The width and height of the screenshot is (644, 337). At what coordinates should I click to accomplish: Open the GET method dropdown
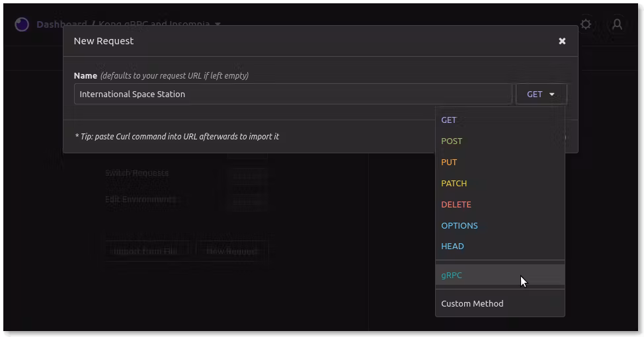(541, 94)
